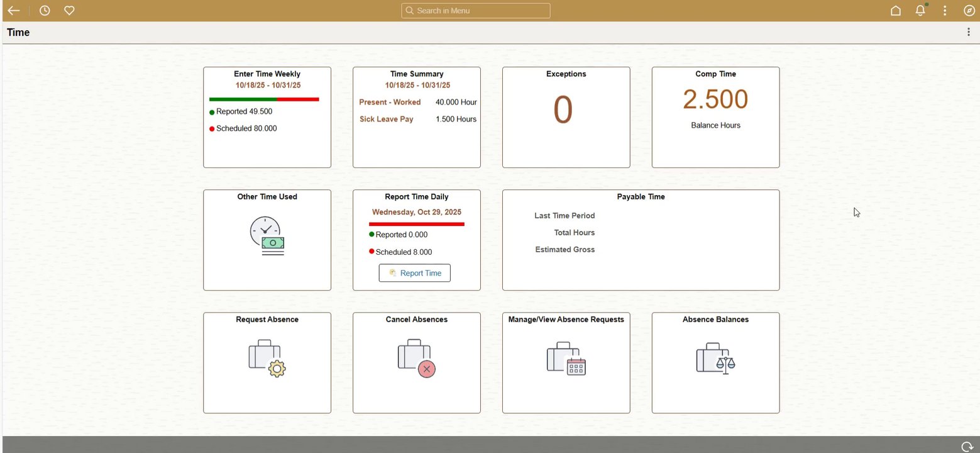Open the NavBar compass icon
Screen dimensions: 980x453
pyautogui.click(x=969, y=11)
